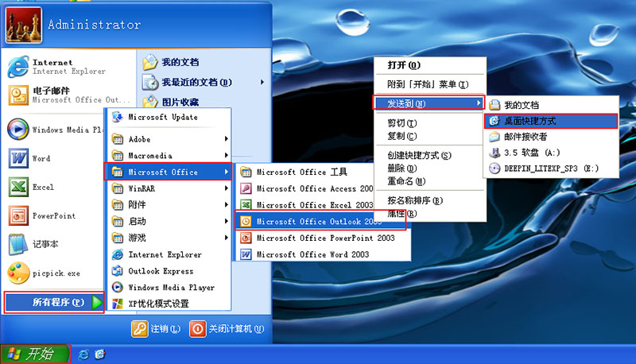Screen dimensions: 636x364
Task: Click Windows Media Player icon in programs list
Action: 117,288
